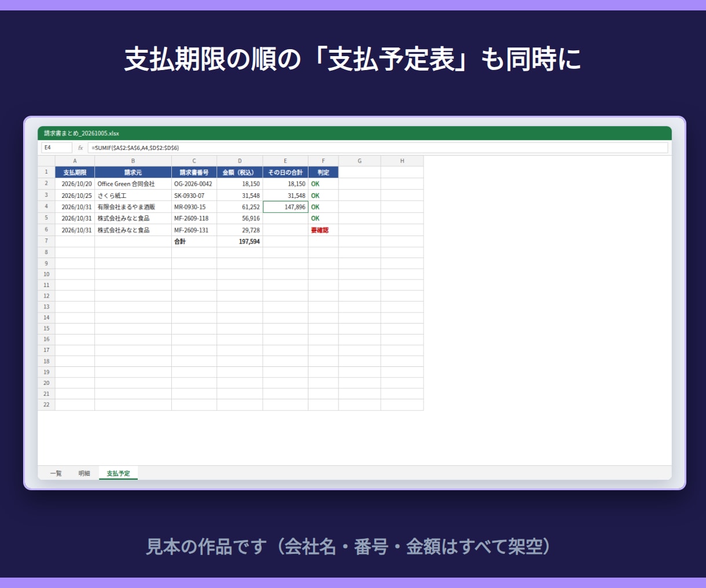Select amount cell 61,252
Screen dimensions: 706x588
click(240, 207)
